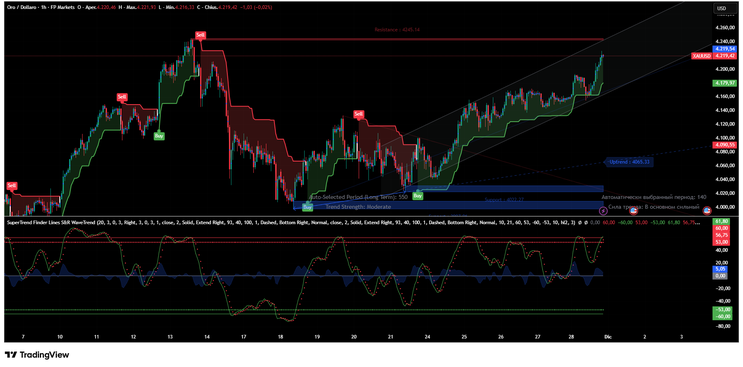
Task: Click date 28 on the time axis
Action: click(571, 337)
